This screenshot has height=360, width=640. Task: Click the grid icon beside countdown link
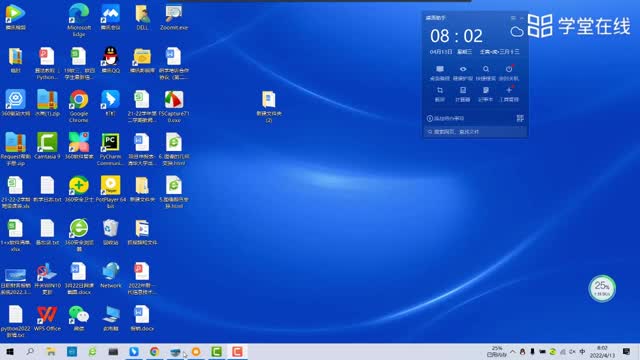pos(520,118)
